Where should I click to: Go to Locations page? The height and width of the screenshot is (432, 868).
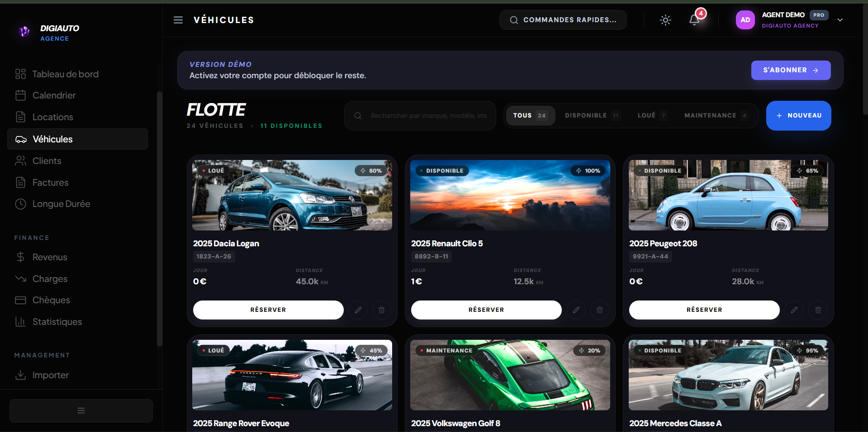coord(77,117)
